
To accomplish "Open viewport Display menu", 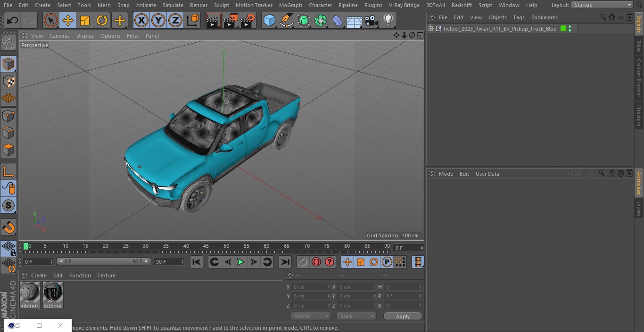I will (85, 36).
